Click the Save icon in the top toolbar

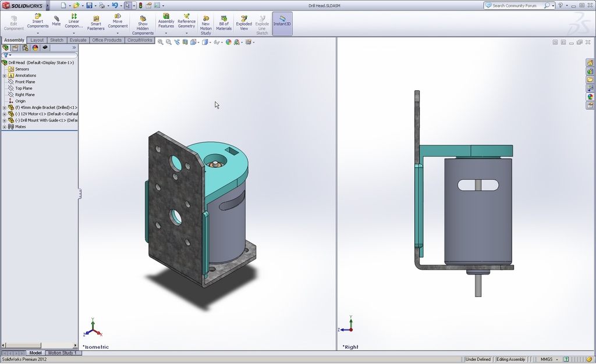pyautogui.click(x=89, y=5)
